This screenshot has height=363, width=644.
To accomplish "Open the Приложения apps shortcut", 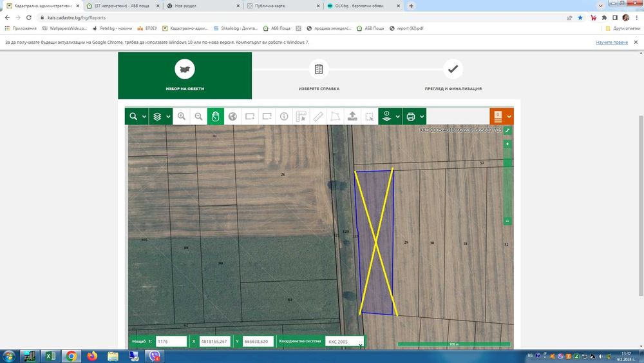I will click(x=21, y=28).
